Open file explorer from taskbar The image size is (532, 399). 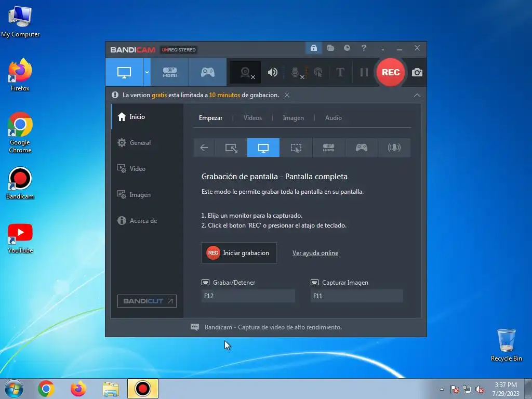pyautogui.click(x=111, y=389)
